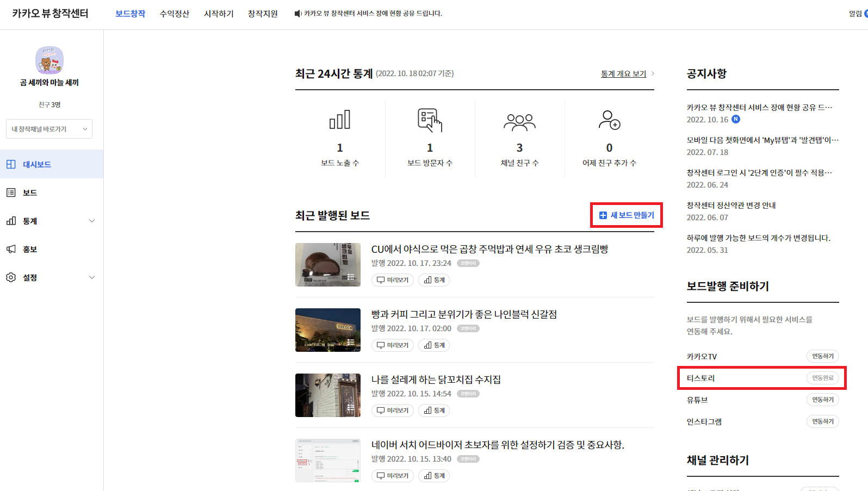
Task: Click the 코멘터리 badge on 나인블럭 board
Action: 468,328
